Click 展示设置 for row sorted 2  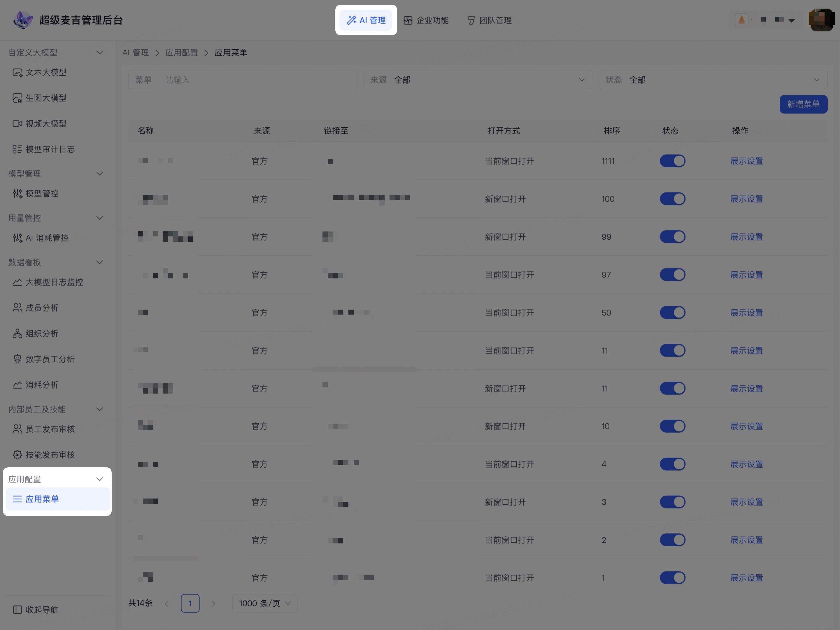tap(747, 540)
